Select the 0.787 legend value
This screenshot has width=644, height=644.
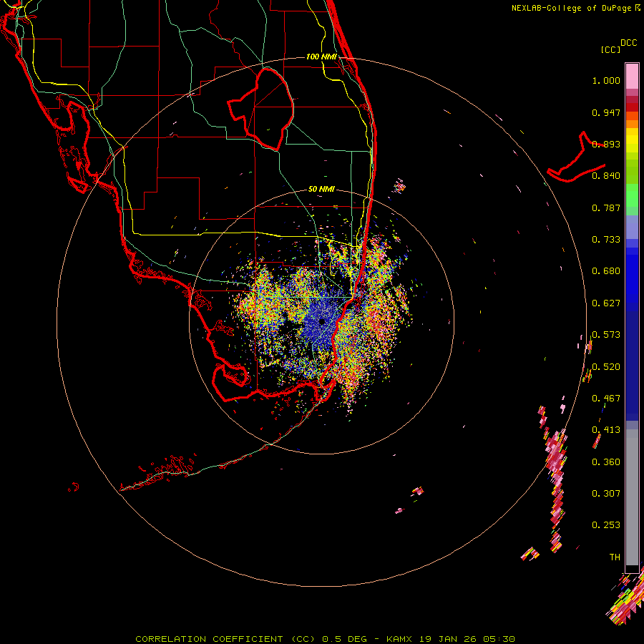pos(606,208)
